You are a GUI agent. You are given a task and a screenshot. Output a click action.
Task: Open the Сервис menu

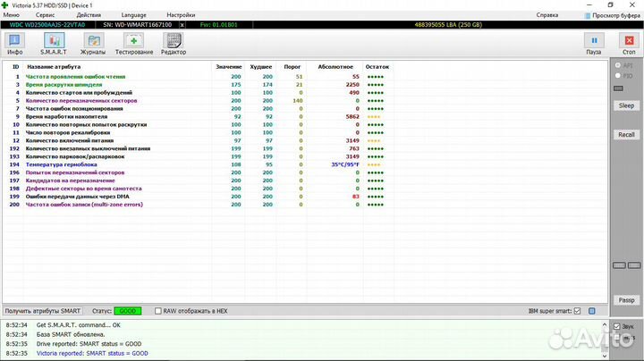46,15
